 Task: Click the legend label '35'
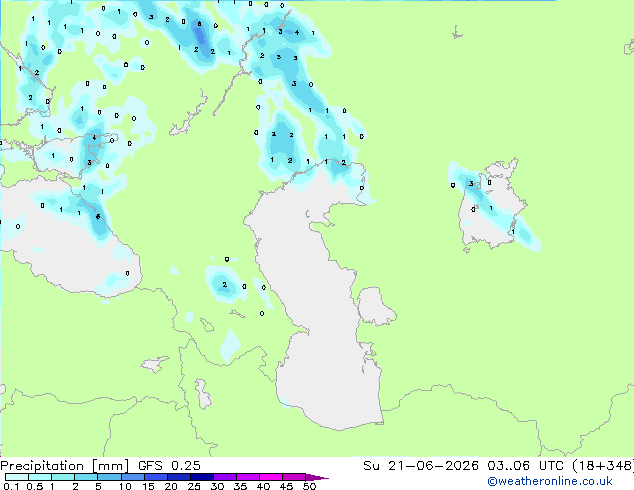[x=240, y=486]
